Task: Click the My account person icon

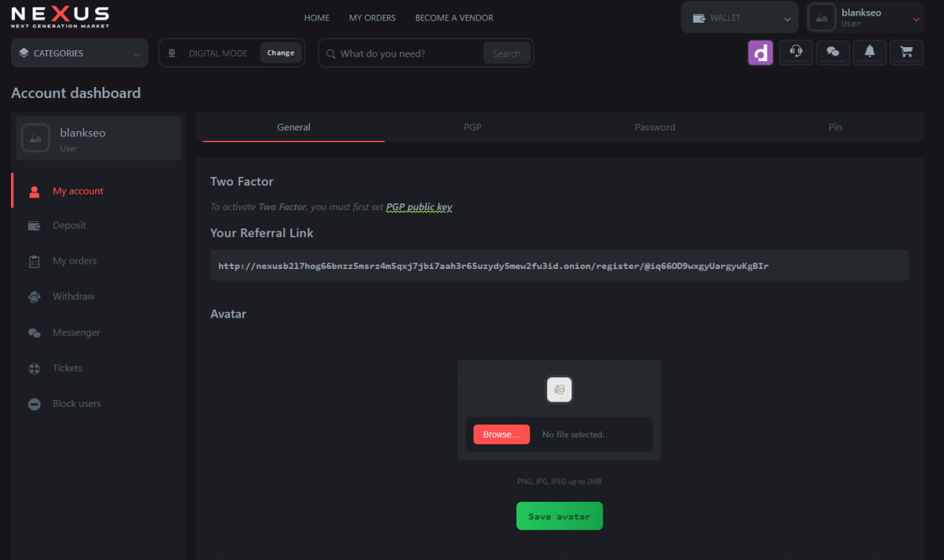Action: click(34, 192)
